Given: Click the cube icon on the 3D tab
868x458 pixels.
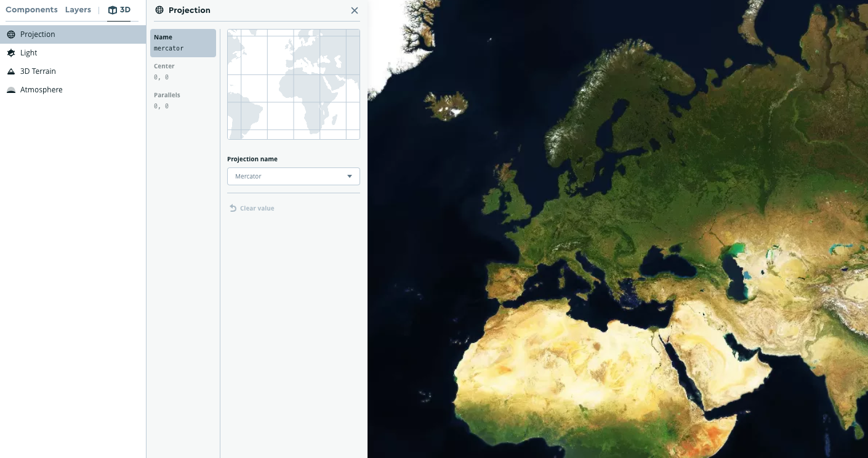Looking at the screenshot, I should pyautogui.click(x=112, y=9).
